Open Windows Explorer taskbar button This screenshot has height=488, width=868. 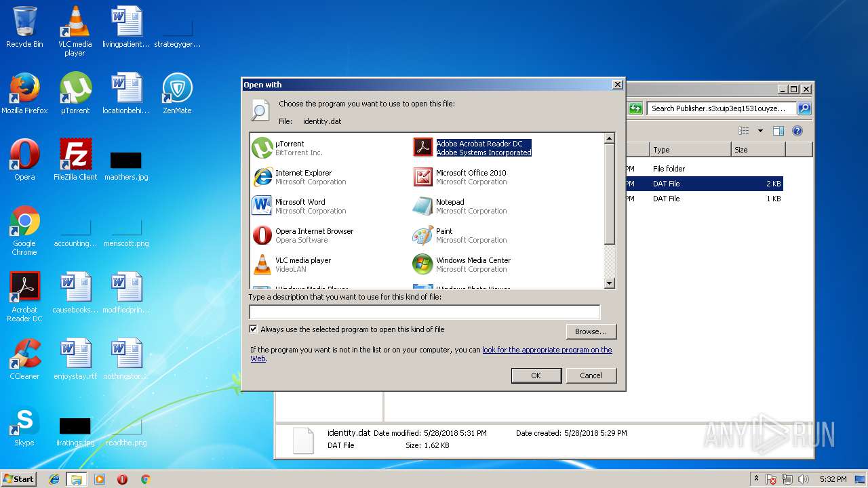pyautogui.click(x=77, y=479)
